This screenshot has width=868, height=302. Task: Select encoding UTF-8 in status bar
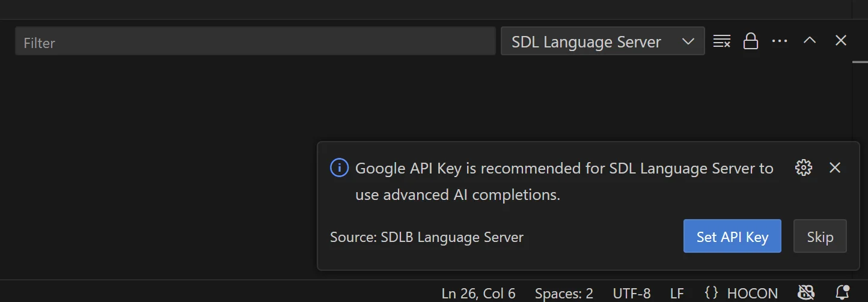point(632,293)
